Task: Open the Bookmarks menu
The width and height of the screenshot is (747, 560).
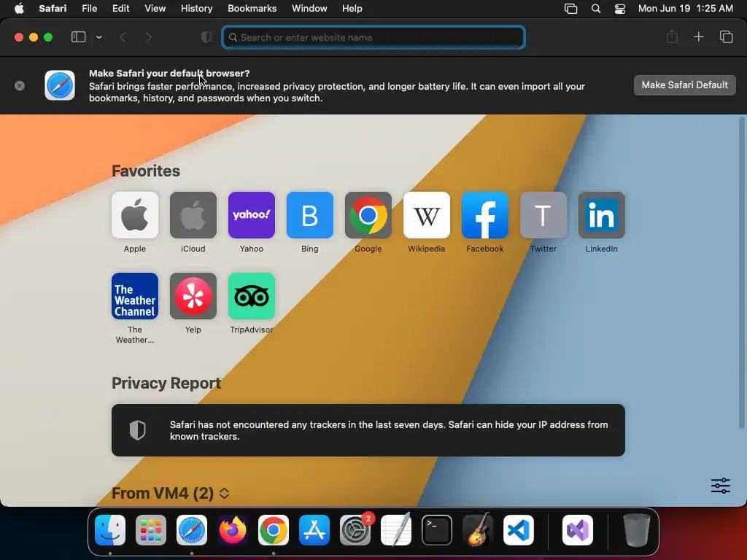Action: pyautogui.click(x=252, y=9)
